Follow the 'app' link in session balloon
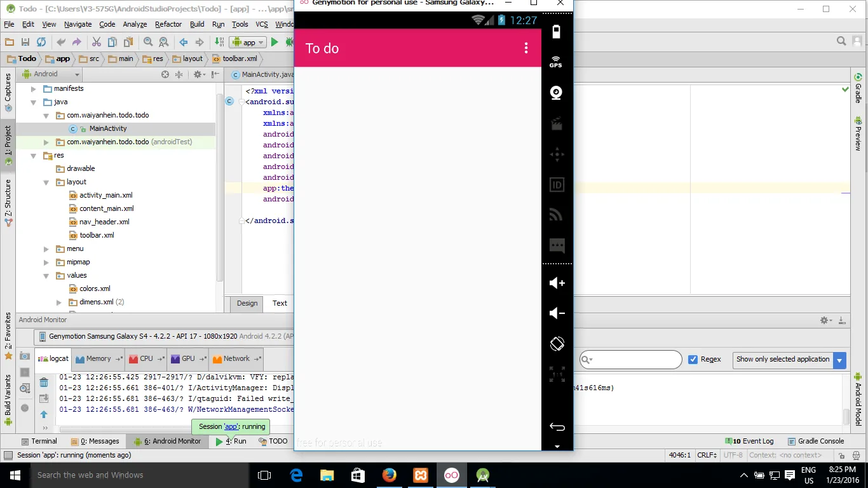Viewport: 868px width, 488px height. click(230, 426)
